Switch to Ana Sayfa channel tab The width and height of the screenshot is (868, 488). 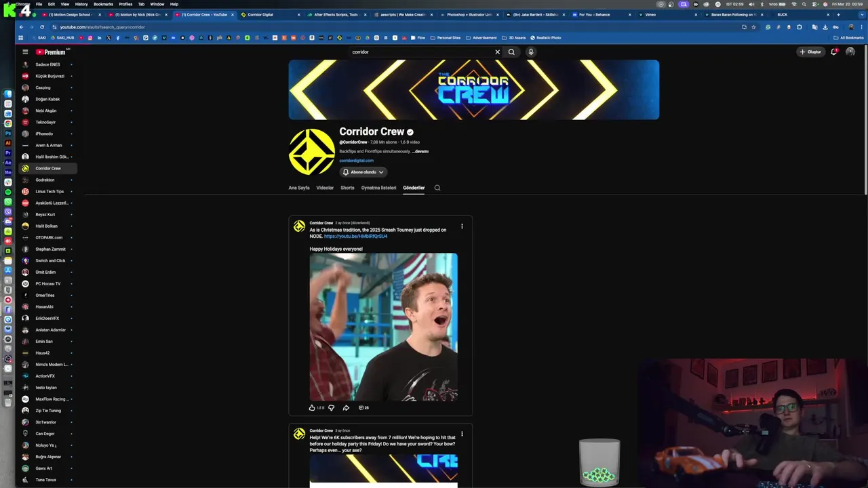point(299,188)
